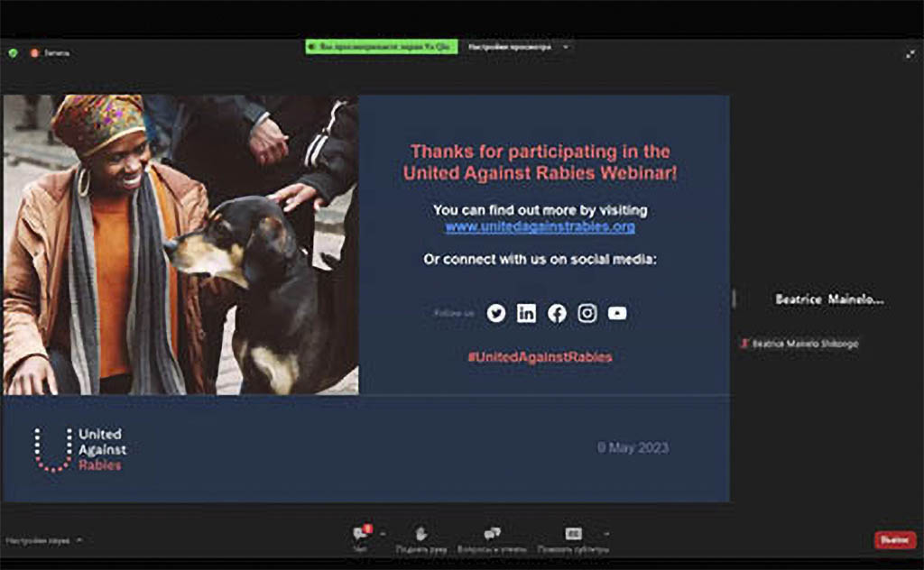Screen dimensions: 924x570
Task: Click the Beatrice Mainelo Shilongo name label
Action: [805, 344]
